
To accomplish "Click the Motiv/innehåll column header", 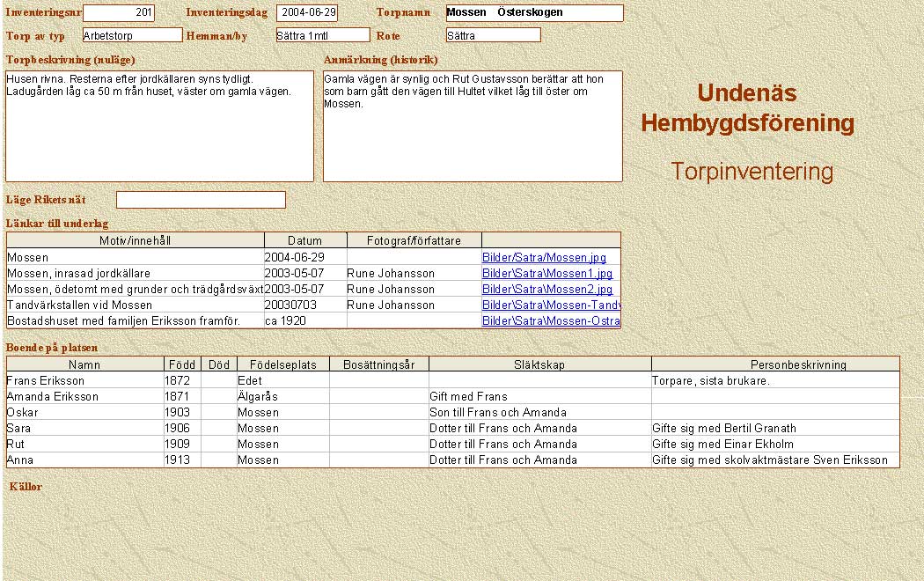I will [x=136, y=240].
